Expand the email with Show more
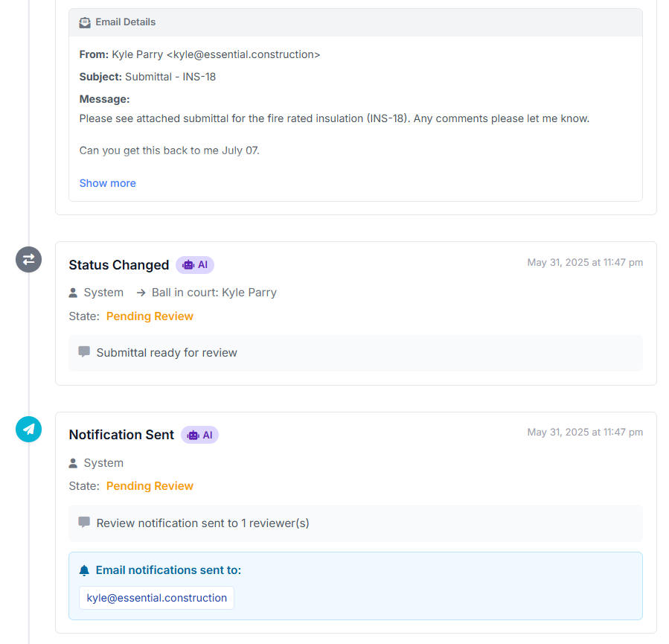The height and width of the screenshot is (644, 669). click(107, 183)
